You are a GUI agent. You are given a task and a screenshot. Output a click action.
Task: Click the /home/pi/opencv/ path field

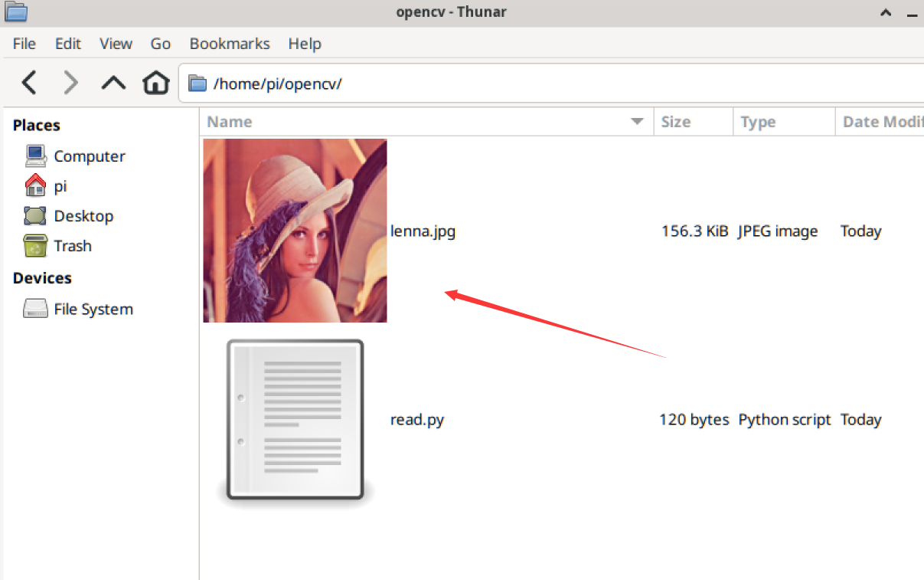(x=551, y=83)
